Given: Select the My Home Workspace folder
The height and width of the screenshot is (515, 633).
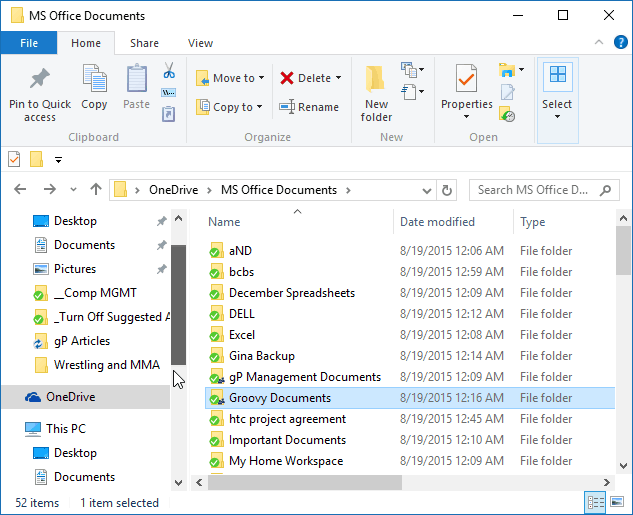Looking at the screenshot, I should (286, 461).
